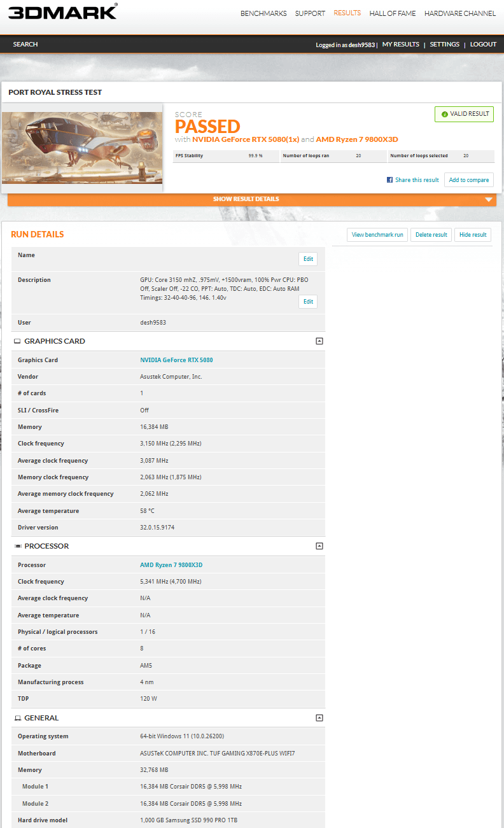Click the General section laptop icon

pyautogui.click(x=17, y=718)
